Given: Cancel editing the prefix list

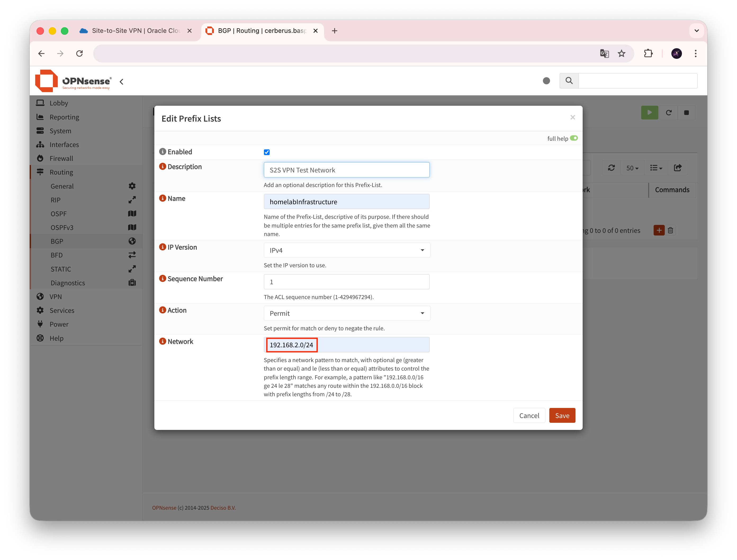Looking at the screenshot, I should pyautogui.click(x=529, y=415).
